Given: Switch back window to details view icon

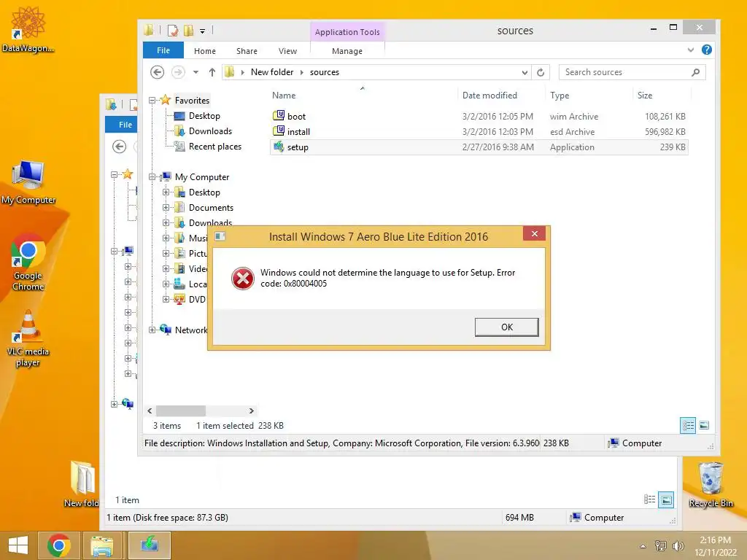Looking at the screenshot, I should [649, 499].
